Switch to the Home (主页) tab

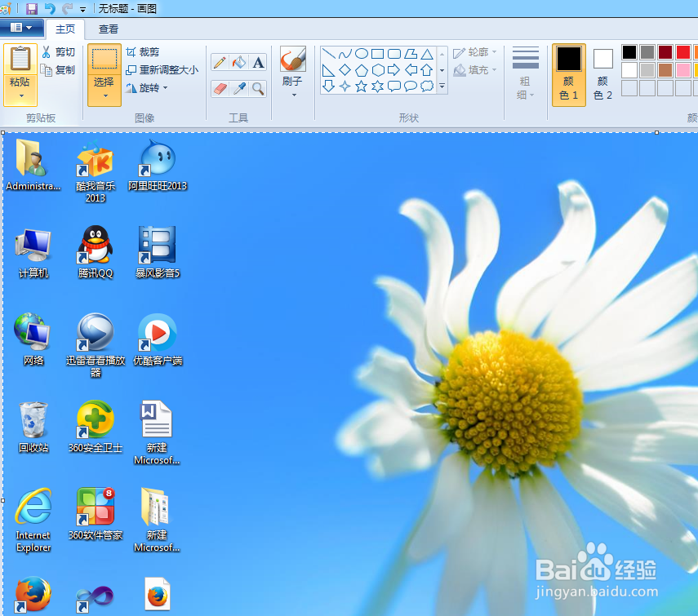tap(65, 29)
